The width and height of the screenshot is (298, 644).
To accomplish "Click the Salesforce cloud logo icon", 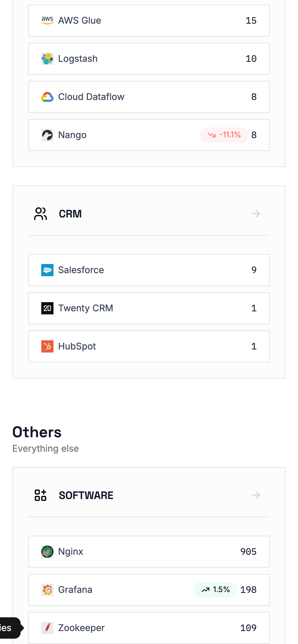I will coord(47,270).
